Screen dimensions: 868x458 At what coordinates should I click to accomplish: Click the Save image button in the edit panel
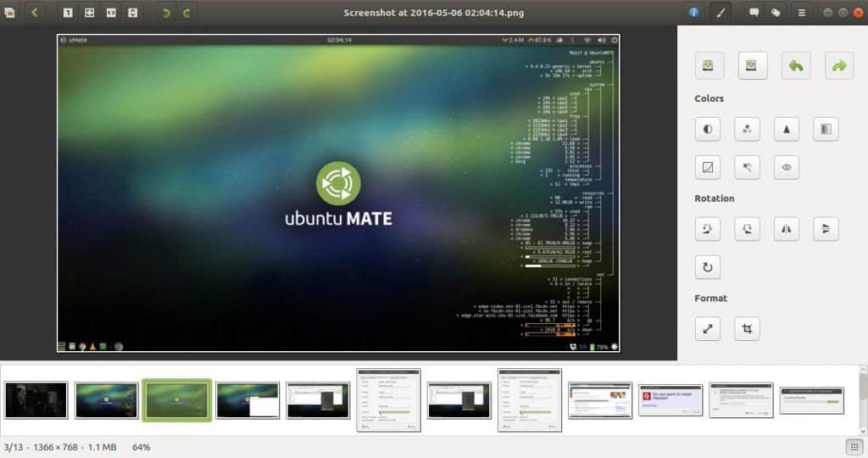tap(709, 65)
